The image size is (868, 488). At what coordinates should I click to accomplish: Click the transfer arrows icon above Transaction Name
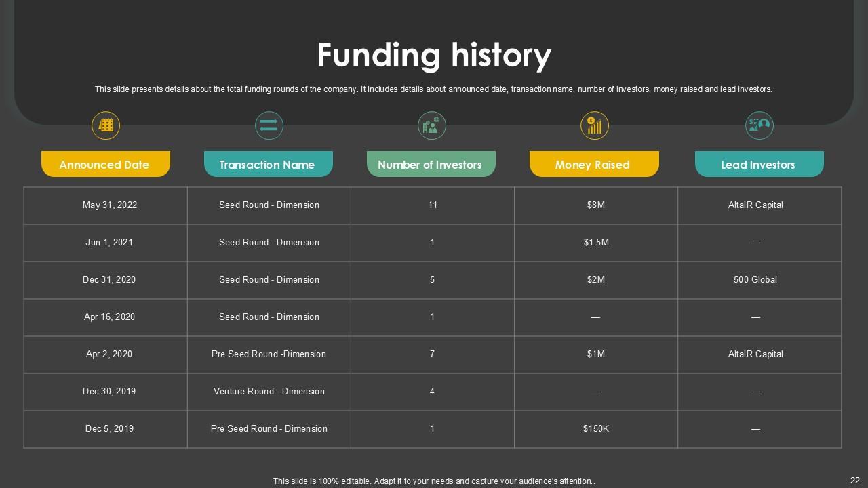pos(269,125)
